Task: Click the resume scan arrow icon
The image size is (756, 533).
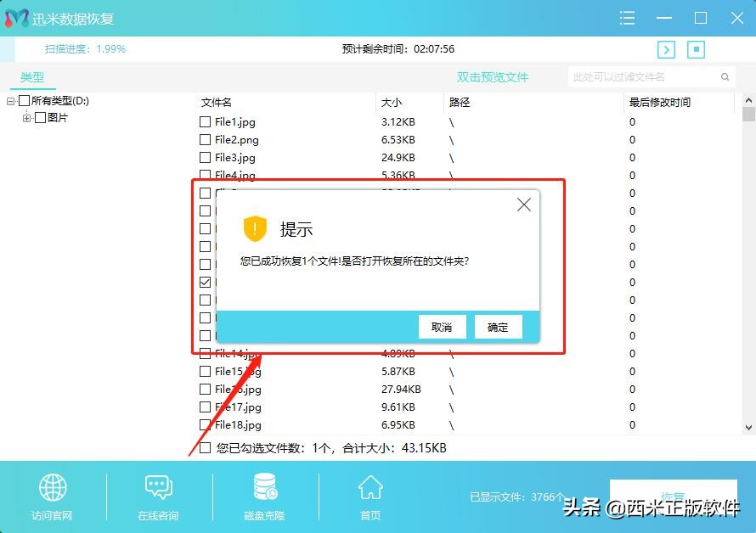Action: 666,49
